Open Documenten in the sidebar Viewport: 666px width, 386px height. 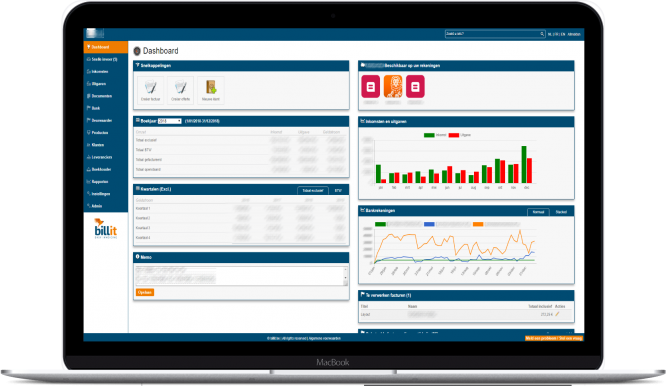105,96
